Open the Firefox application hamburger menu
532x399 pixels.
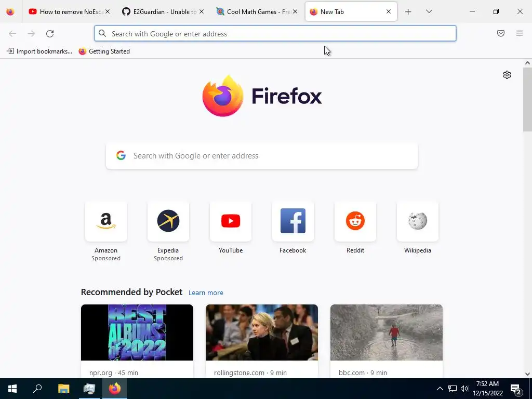point(520,33)
